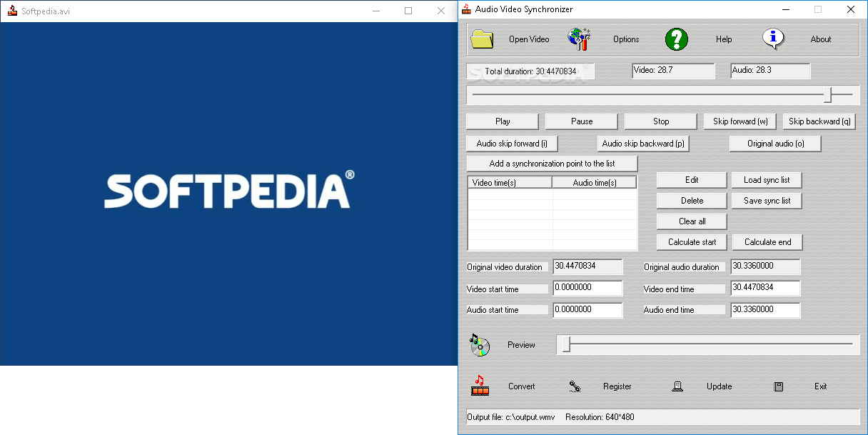Viewport: 868px width, 435px height.
Task: Check for updates via the Update icon
Action: click(677, 386)
